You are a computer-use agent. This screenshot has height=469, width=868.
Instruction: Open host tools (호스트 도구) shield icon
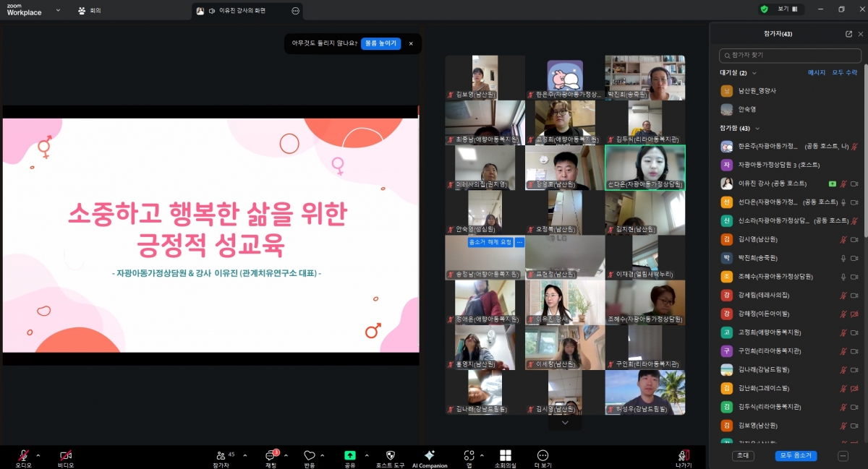pyautogui.click(x=390, y=455)
